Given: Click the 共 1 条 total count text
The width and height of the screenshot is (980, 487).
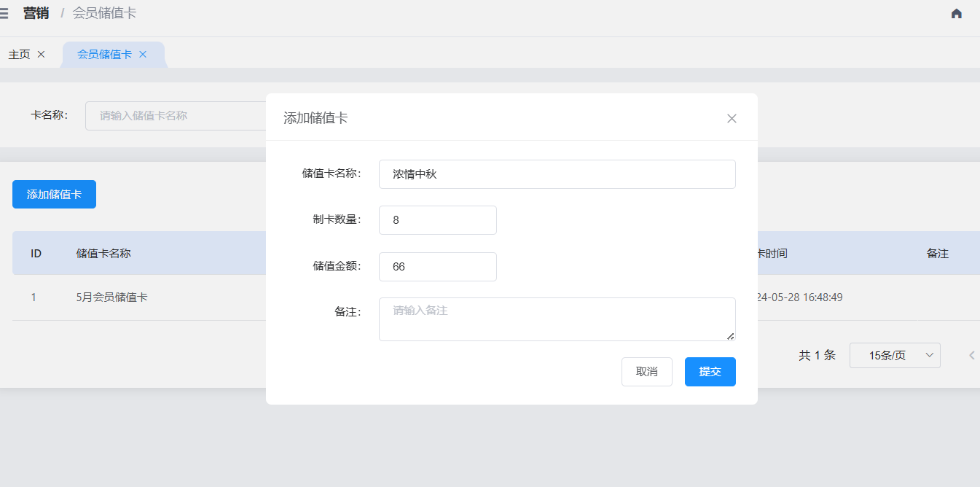Looking at the screenshot, I should [x=817, y=355].
